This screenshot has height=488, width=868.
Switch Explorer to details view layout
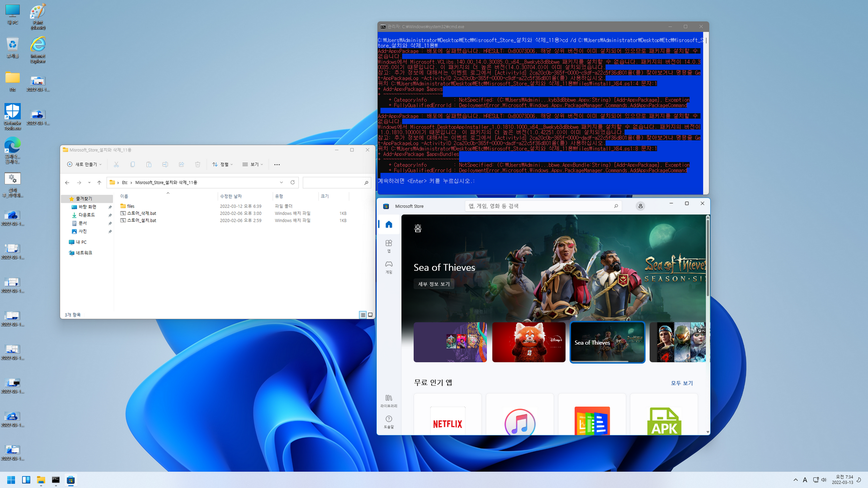pos(363,315)
